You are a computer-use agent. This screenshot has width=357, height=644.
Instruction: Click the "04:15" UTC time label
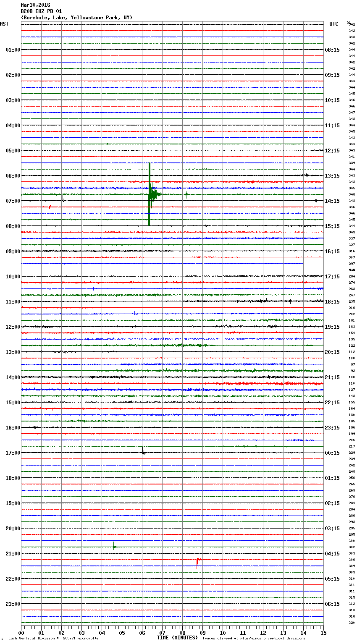[332, 554]
